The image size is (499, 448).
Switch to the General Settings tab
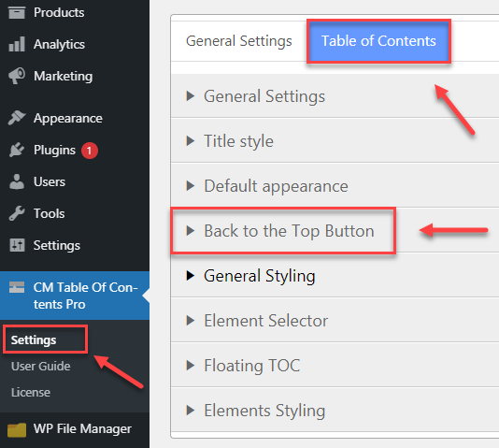(x=238, y=41)
